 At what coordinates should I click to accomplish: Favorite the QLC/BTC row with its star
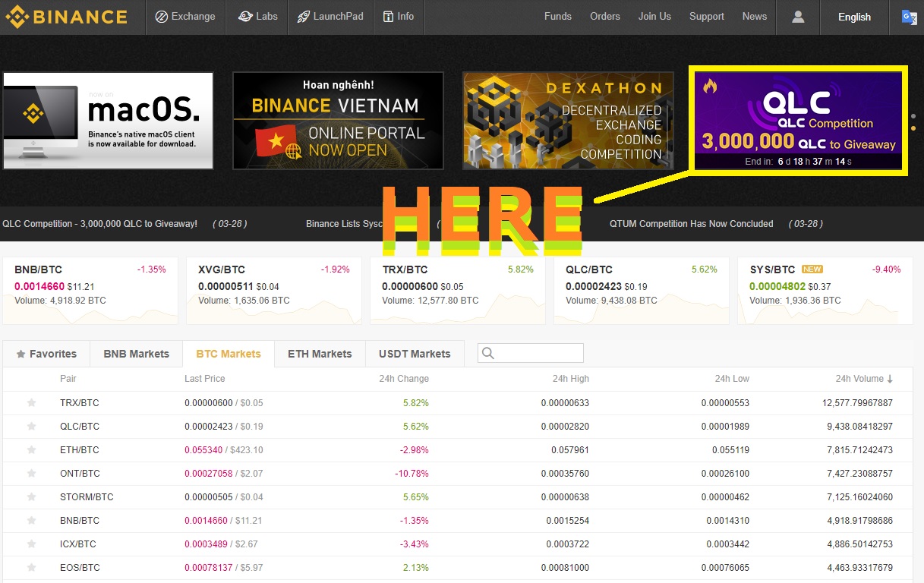point(32,427)
